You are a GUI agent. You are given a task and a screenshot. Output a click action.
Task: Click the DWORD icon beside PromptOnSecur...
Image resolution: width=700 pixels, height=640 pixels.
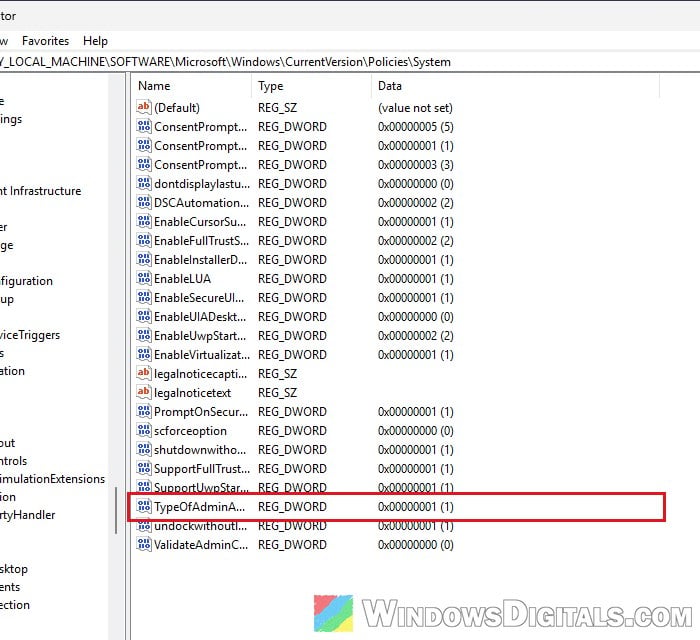pos(144,411)
